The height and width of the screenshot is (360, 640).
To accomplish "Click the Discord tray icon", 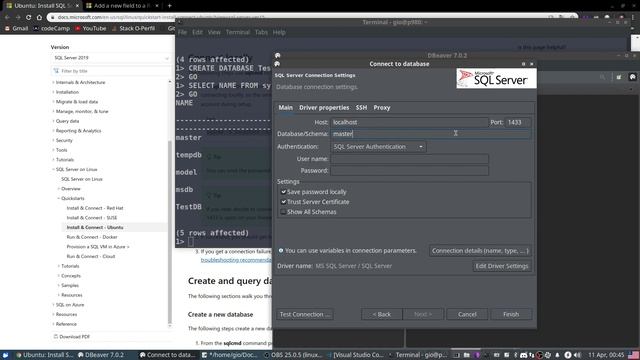I will coord(524,355).
